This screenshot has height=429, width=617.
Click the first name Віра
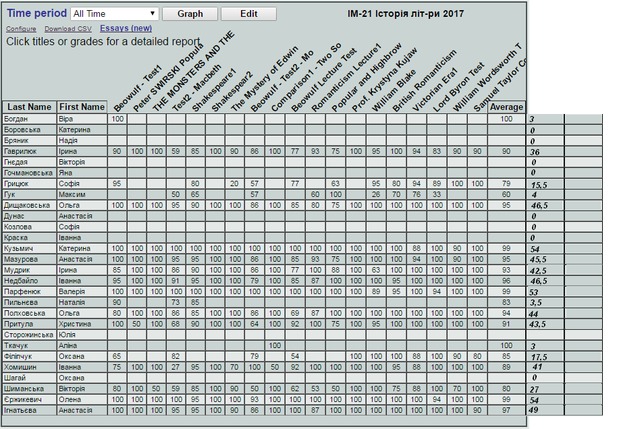(x=66, y=119)
